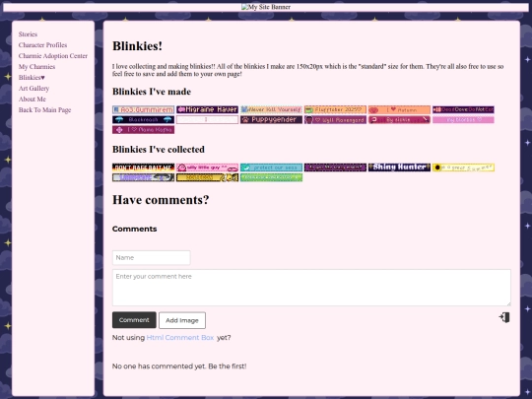Click the Shiny Hunter blinkie

coord(399,167)
